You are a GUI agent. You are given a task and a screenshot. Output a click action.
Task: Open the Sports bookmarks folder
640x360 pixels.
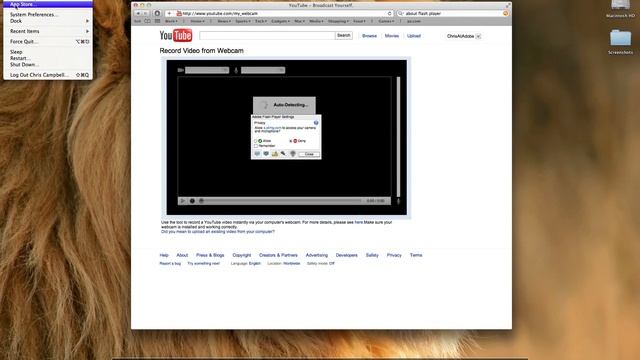click(243, 21)
